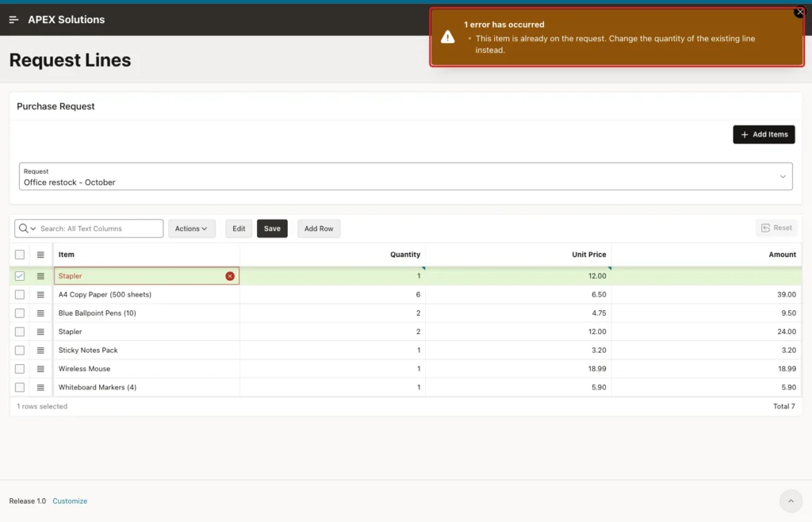812x522 pixels.
Task: Select the Whiteboard Markers row checkbox
Action: tap(20, 387)
